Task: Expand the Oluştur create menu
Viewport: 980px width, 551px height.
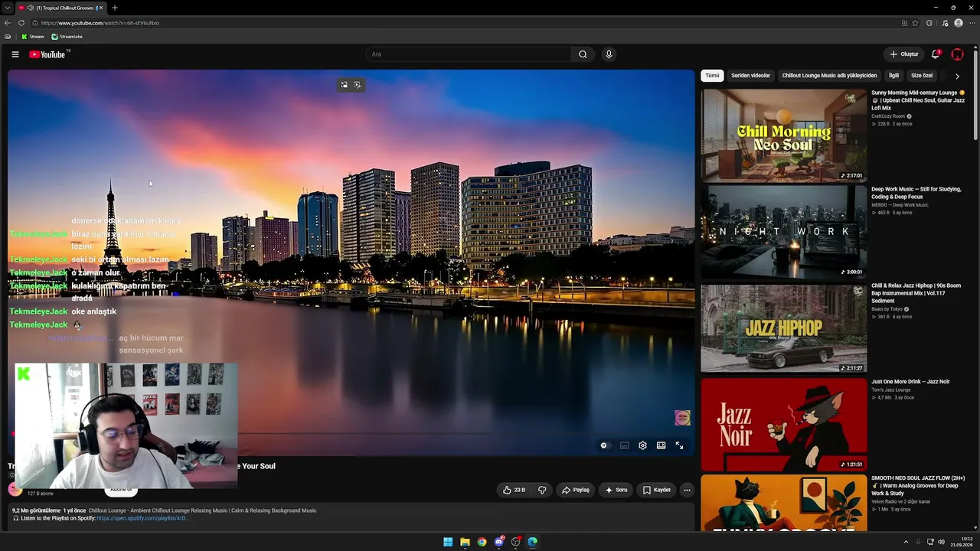Action: (x=903, y=54)
